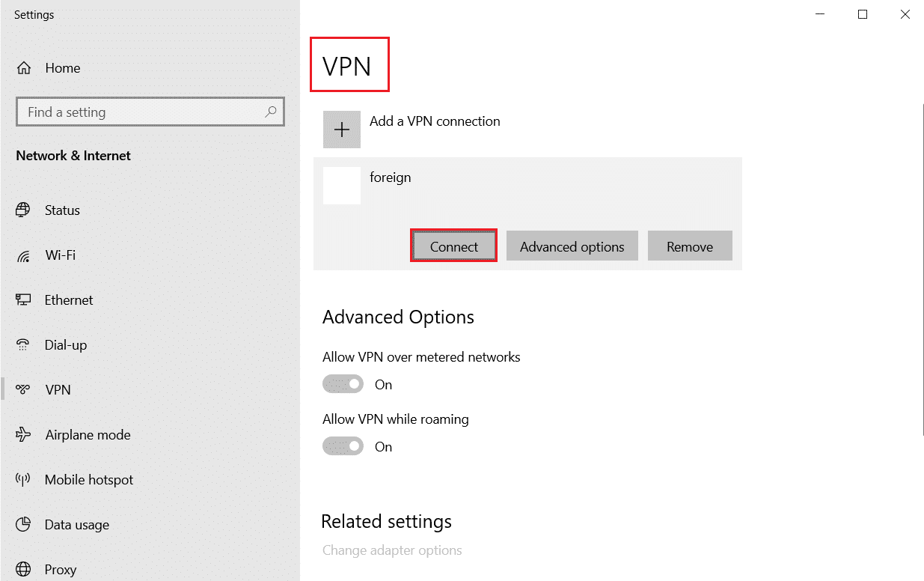
Task: Click the Home icon
Action: [x=25, y=67]
